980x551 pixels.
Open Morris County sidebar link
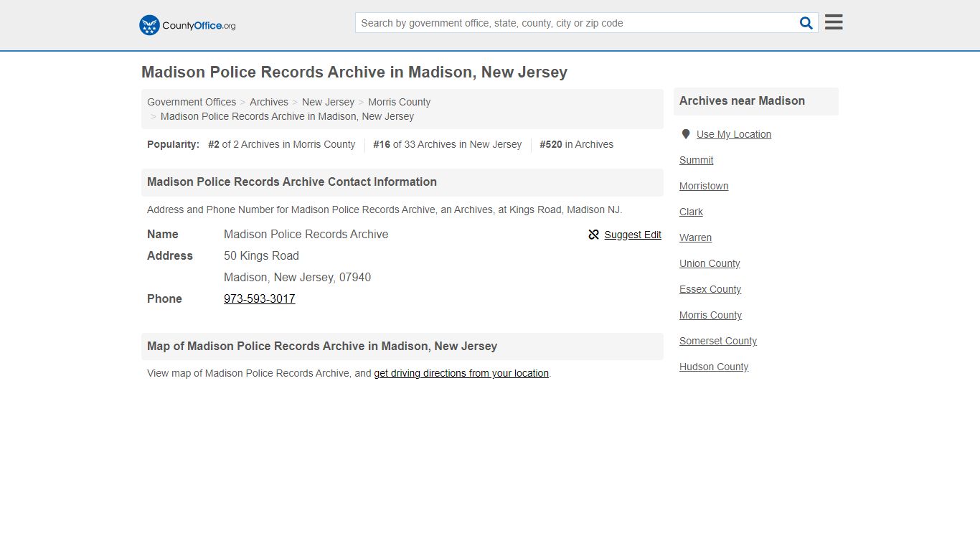(x=711, y=315)
